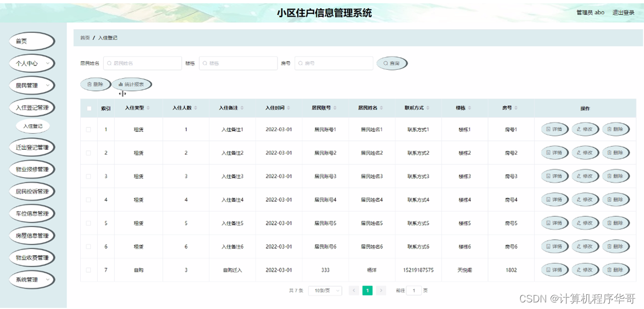This screenshot has width=644, height=309.
Task: Click the next page arrow
Action: [381, 290]
